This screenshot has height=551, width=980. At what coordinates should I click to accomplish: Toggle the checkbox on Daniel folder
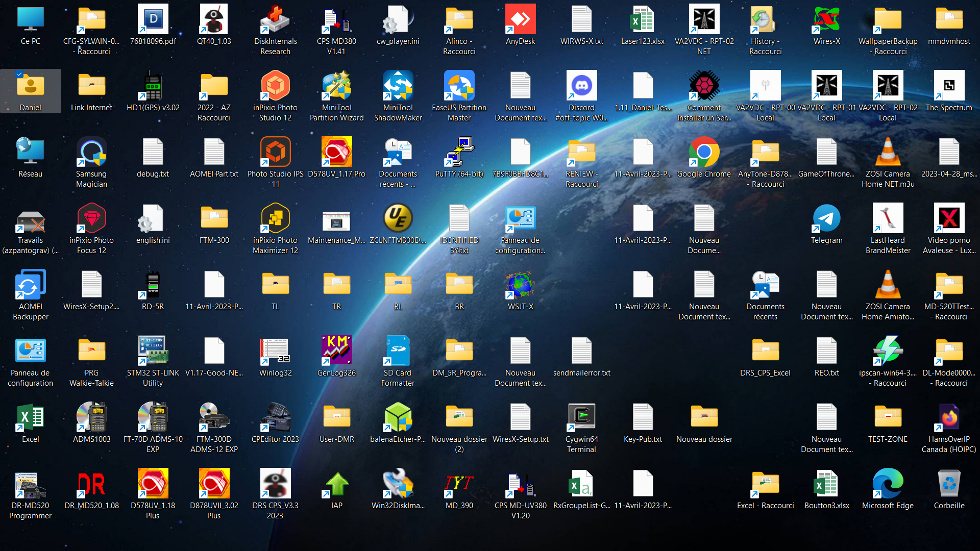click(19, 74)
